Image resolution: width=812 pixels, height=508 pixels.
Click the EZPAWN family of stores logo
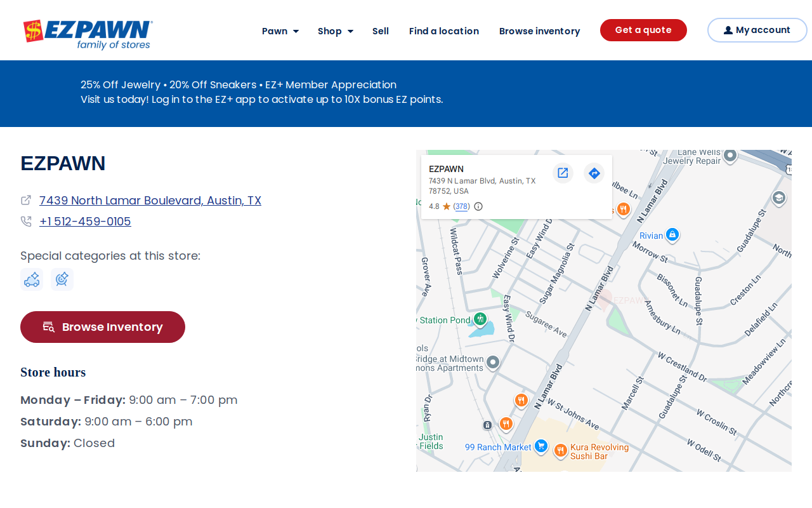click(88, 34)
